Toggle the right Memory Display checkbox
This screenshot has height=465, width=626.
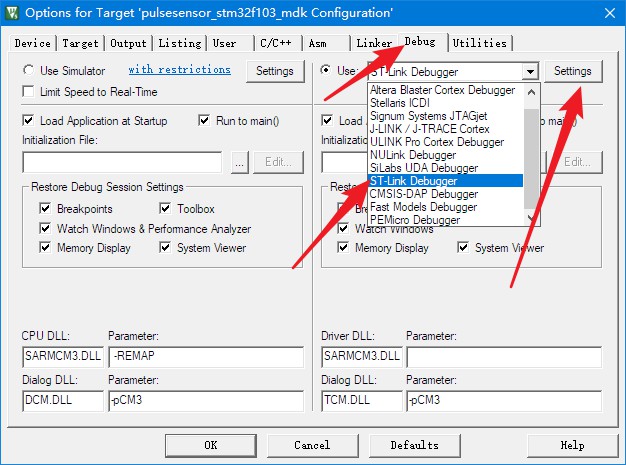point(343,247)
